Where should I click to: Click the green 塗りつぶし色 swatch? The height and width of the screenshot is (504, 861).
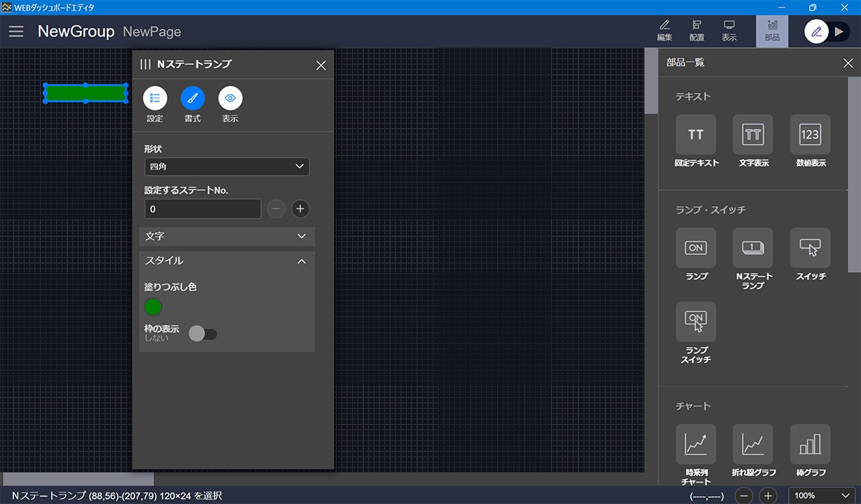pos(153,307)
